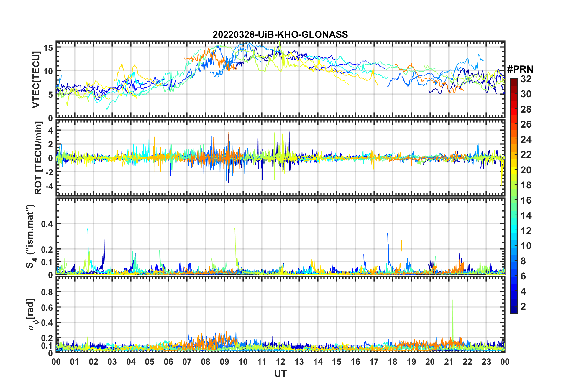Click the 15 tick label on the VTEC axis

click(48, 48)
